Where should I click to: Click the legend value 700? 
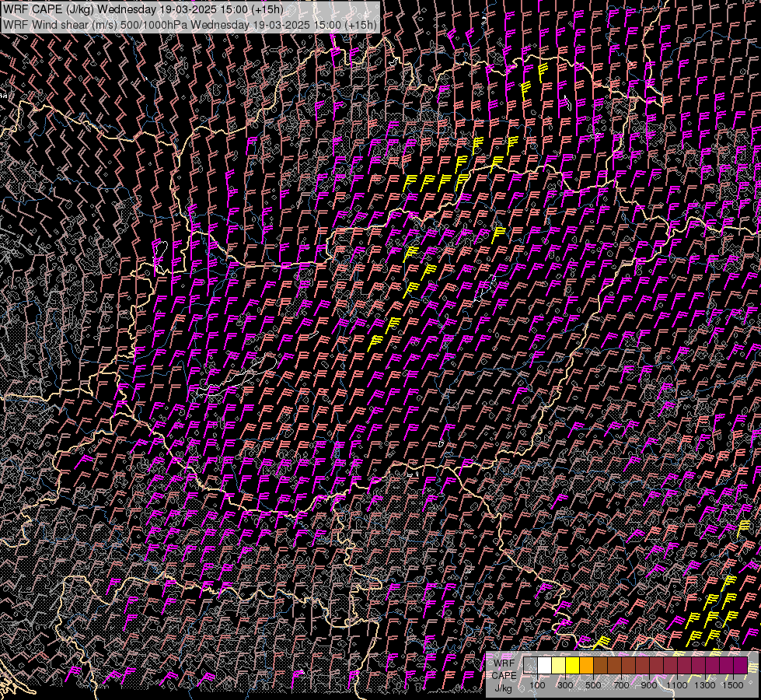(621, 685)
